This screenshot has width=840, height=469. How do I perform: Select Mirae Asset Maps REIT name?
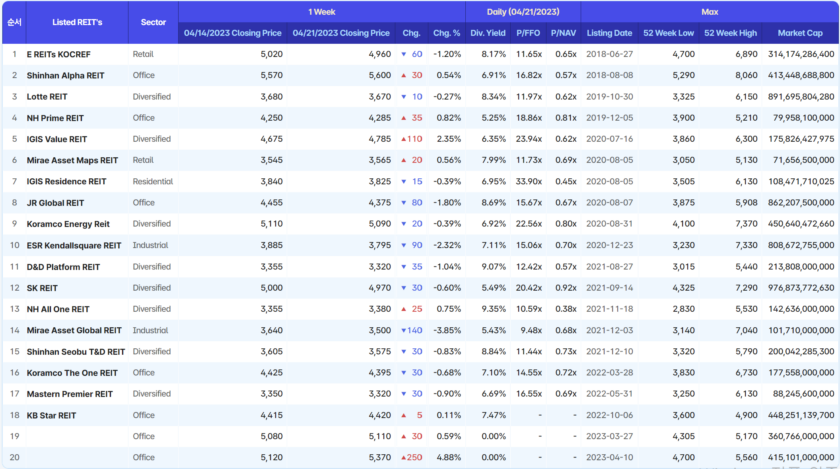72,160
